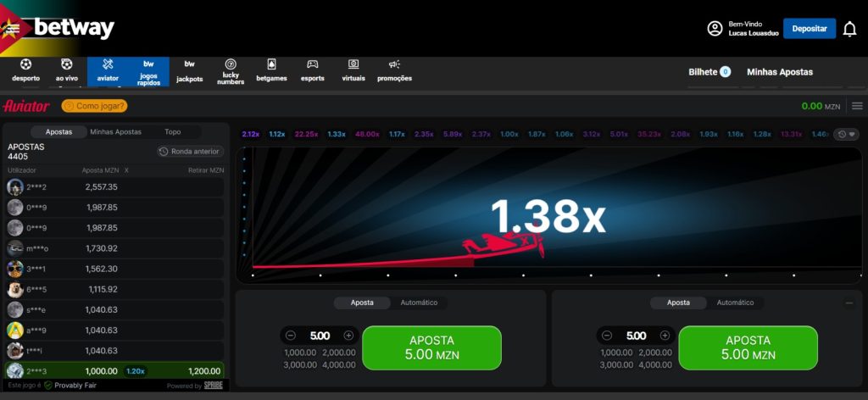Place the first panel APOSTA 5.00 MZN bet

pos(431,348)
